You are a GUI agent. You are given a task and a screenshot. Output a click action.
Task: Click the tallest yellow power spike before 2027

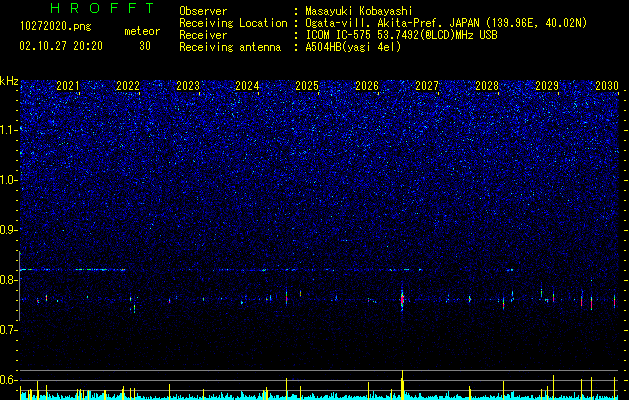tap(402, 385)
